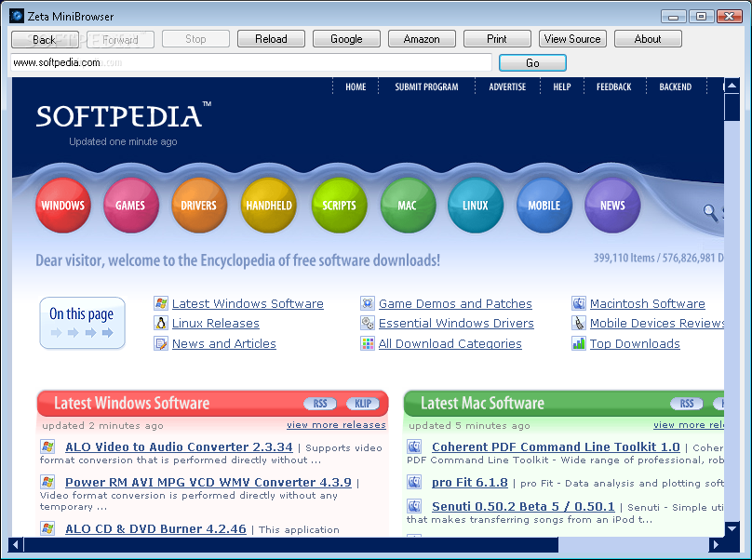This screenshot has height=560, width=752.
Task: Click the Windows icon beside ALO Video to Audio Converter
Action: coord(47,447)
